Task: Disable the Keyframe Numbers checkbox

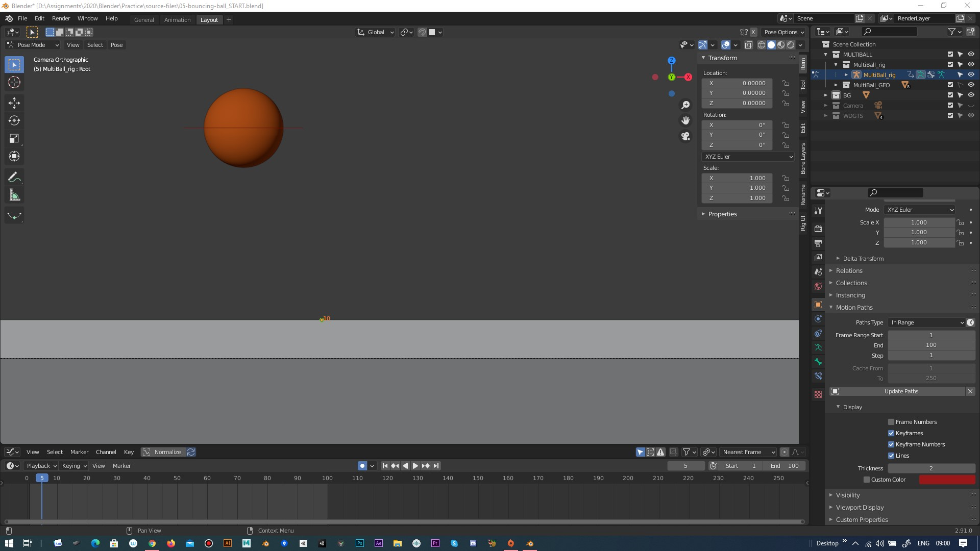Action: pos(891,444)
